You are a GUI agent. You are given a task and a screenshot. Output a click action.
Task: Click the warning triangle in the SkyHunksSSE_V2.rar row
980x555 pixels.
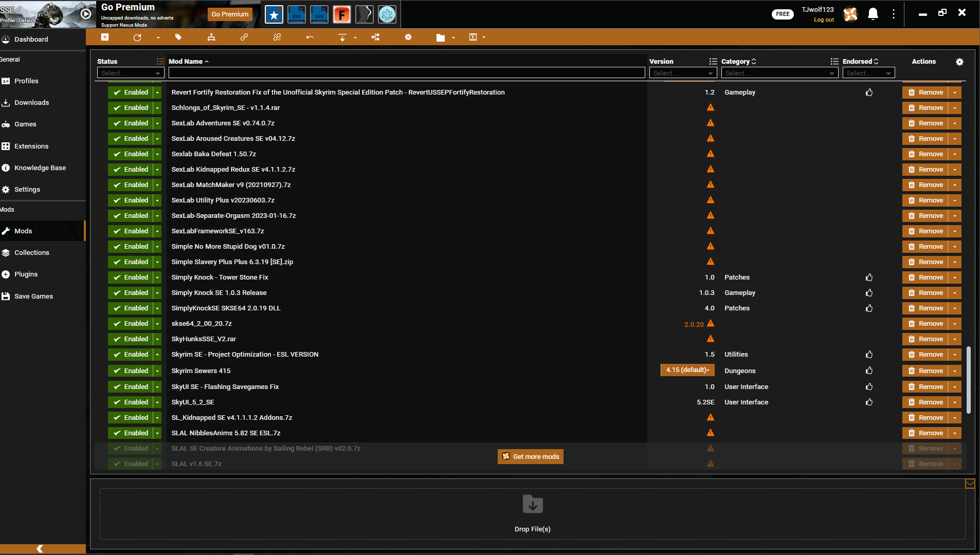click(x=711, y=339)
